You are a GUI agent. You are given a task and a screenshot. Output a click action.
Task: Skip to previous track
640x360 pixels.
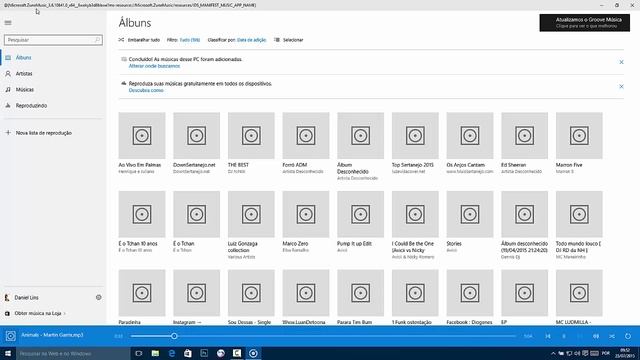(548, 336)
